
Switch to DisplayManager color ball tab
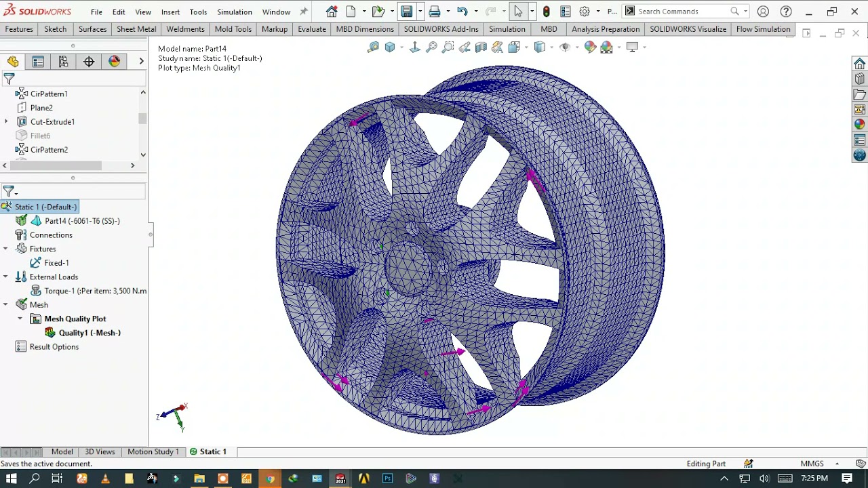click(x=114, y=62)
